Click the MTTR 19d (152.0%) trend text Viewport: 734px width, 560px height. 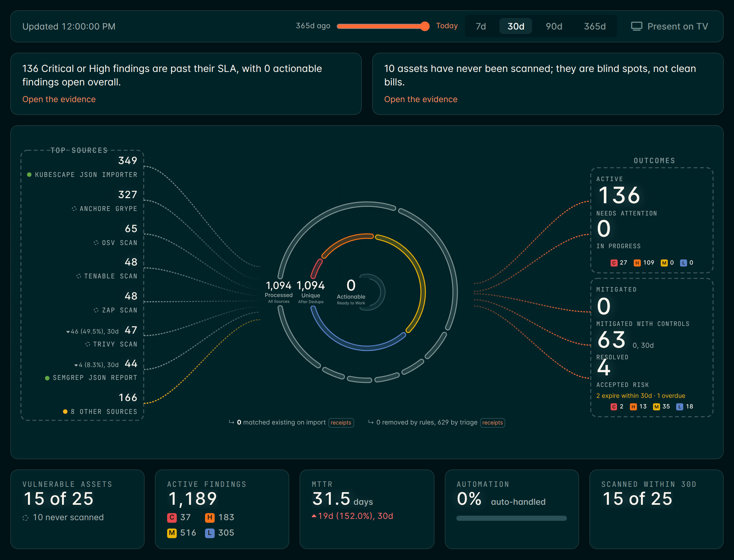pyautogui.click(x=352, y=516)
